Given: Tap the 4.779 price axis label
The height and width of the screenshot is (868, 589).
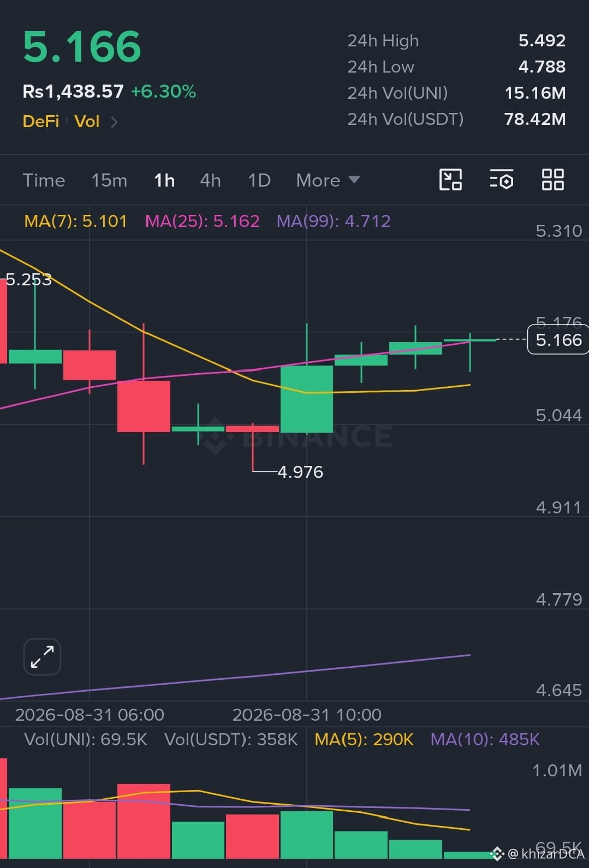Looking at the screenshot, I should [x=558, y=600].
